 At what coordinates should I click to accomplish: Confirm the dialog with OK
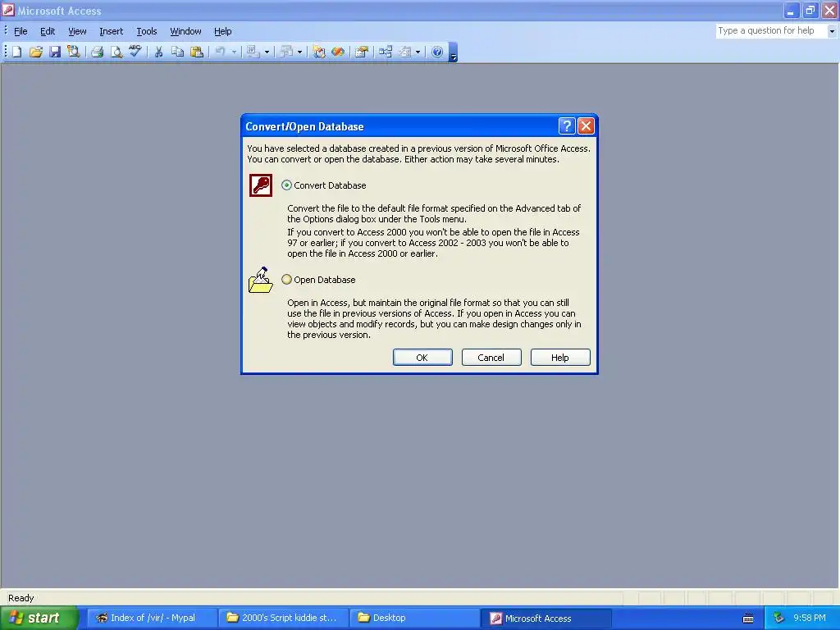coord(422,358)
